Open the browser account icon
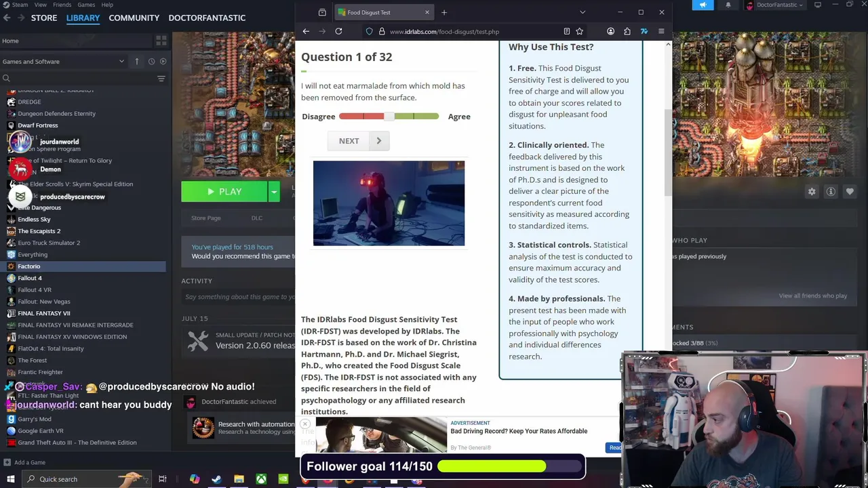 [x=610, y=31]
